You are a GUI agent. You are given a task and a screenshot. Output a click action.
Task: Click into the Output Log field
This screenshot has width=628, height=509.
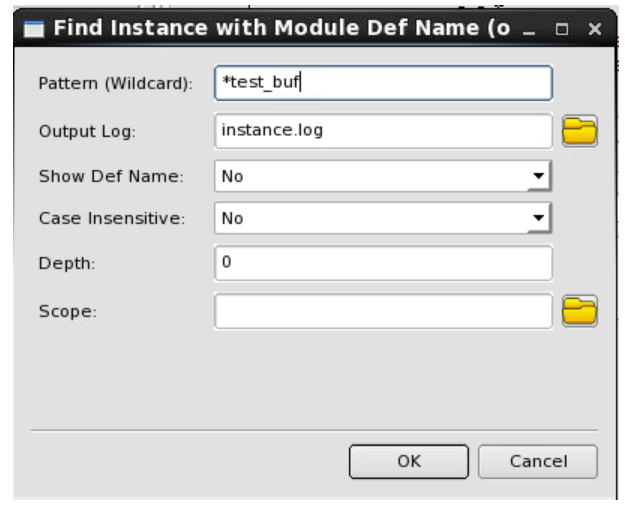tap(383, 131)
